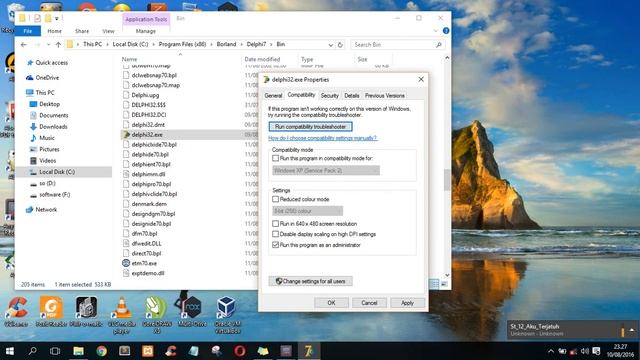Sort files by the Name column header

(129, 59)
